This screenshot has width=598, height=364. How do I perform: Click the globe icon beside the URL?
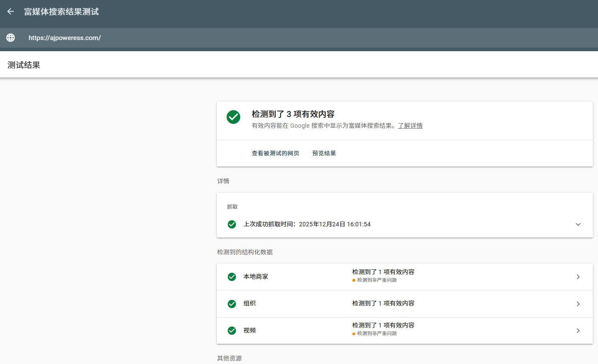pos(11,38)
